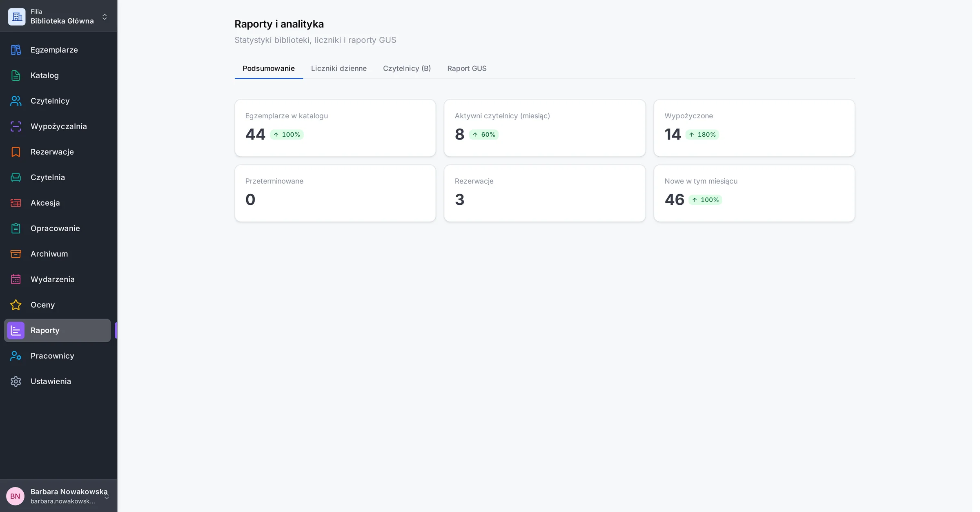Select the Czytelnia armchair icon
The height and width of the screenshot is (512, 980).
coord(16,177)
